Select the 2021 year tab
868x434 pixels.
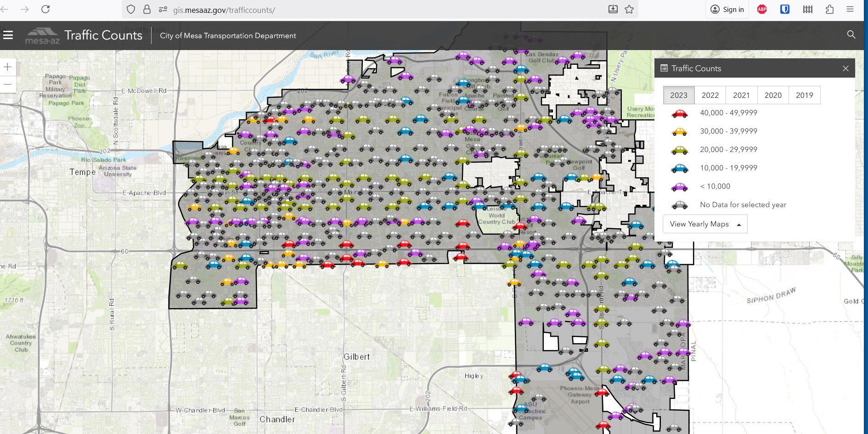(x=741, y=95)
